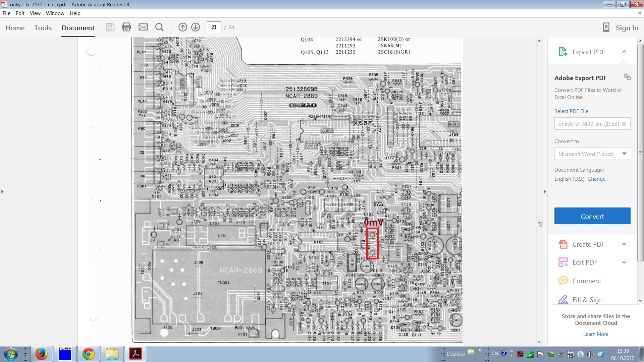Send file by email envelope icon
The width and height of the screenshot is (644, 362).
point(143,27)
